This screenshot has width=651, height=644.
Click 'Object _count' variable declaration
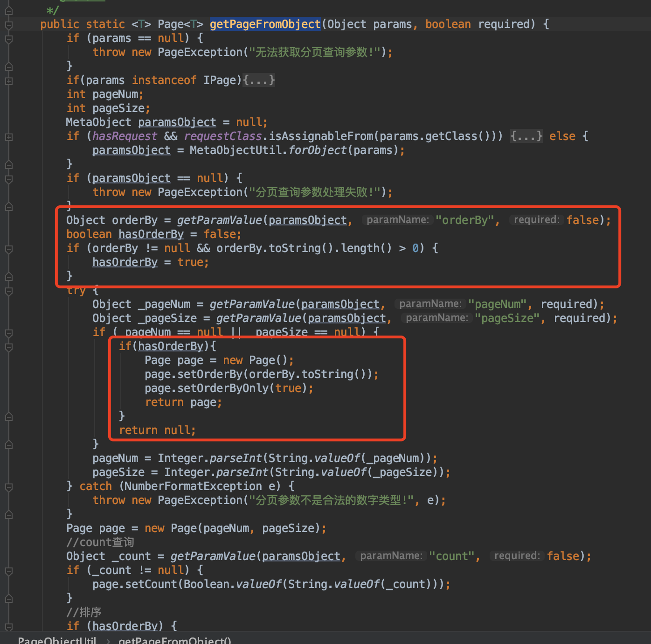[109, 556]
